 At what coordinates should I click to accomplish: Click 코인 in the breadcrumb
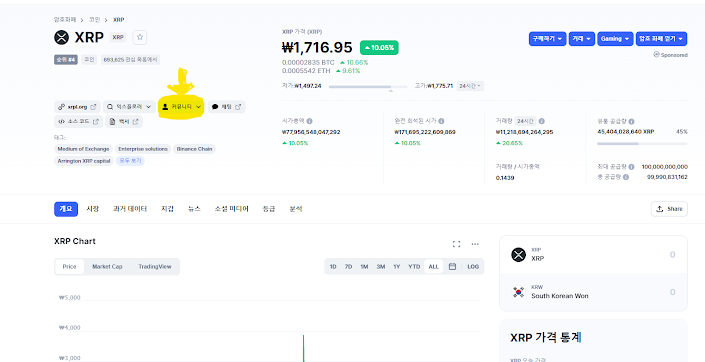pyautogui.click(x=94, y=20)
